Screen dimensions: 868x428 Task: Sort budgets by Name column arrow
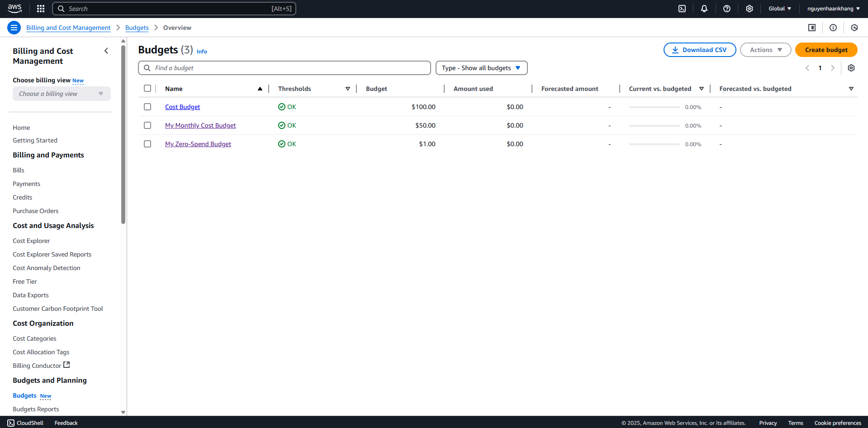point(260,89)
